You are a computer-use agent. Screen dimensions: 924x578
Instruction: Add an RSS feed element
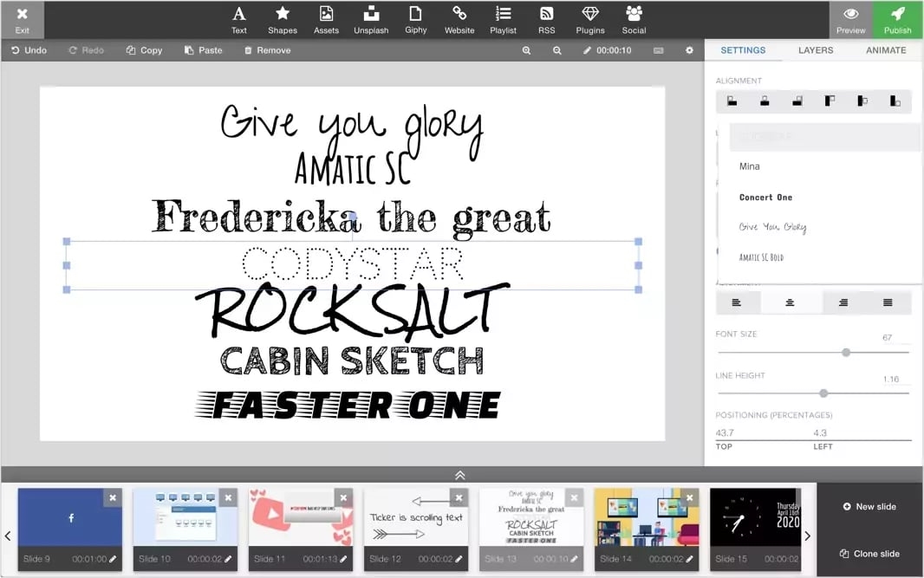tap(546, 19)
